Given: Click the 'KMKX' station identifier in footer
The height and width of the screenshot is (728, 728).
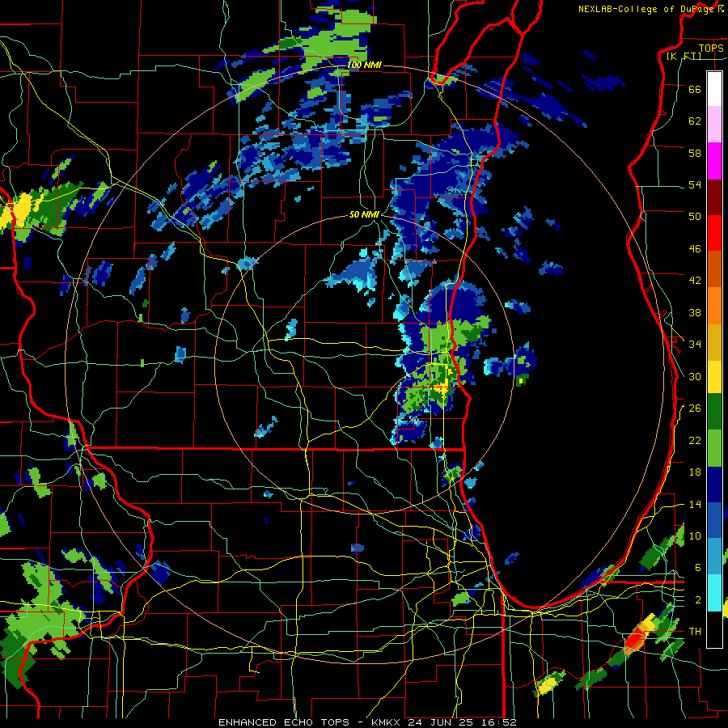Looking at the screenshot, I should tap(385, 722).
